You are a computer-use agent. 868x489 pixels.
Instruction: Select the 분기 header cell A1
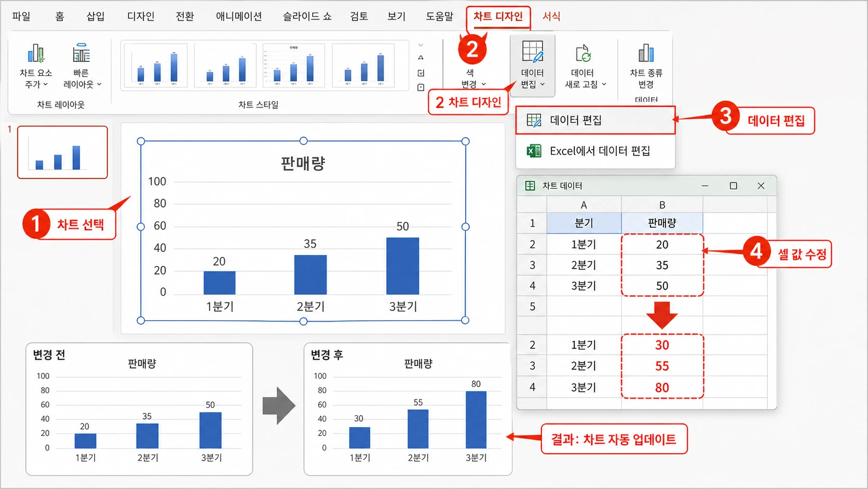click(584, 223)
